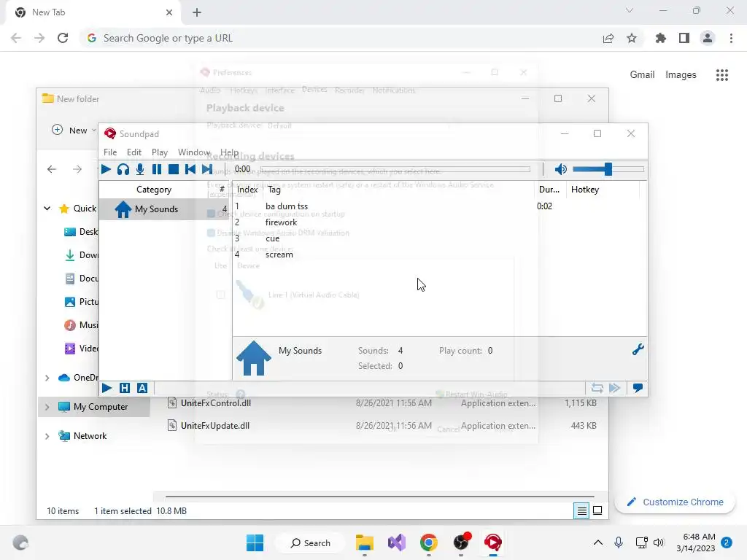Play the selected sound in Soundpad toolbar
Screen dimensions: 747x560
tap(106, 169)
